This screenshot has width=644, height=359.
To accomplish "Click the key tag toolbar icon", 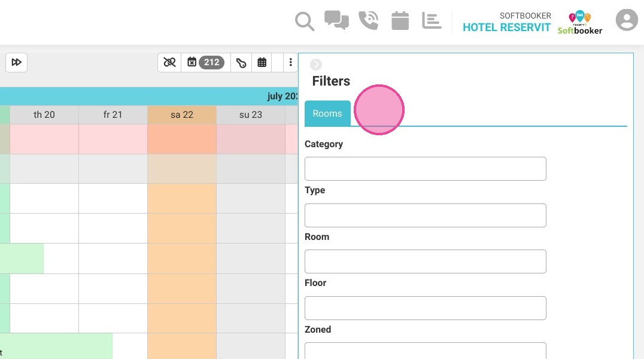I will (x=241, y=62).
